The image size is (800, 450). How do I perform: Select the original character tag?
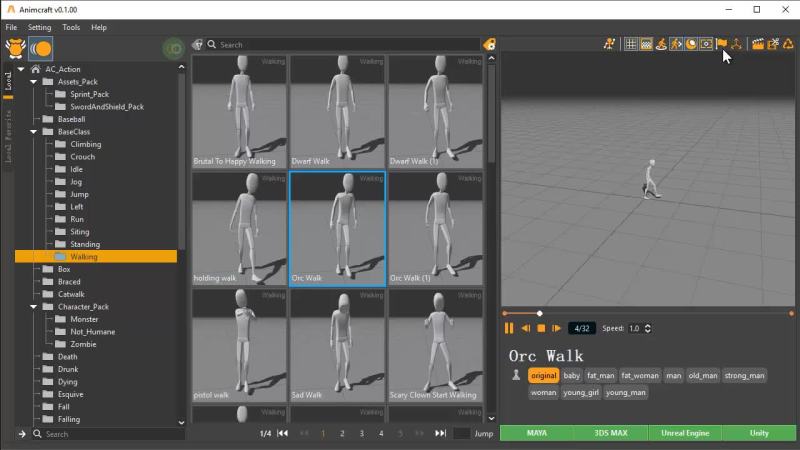(543, 376)
